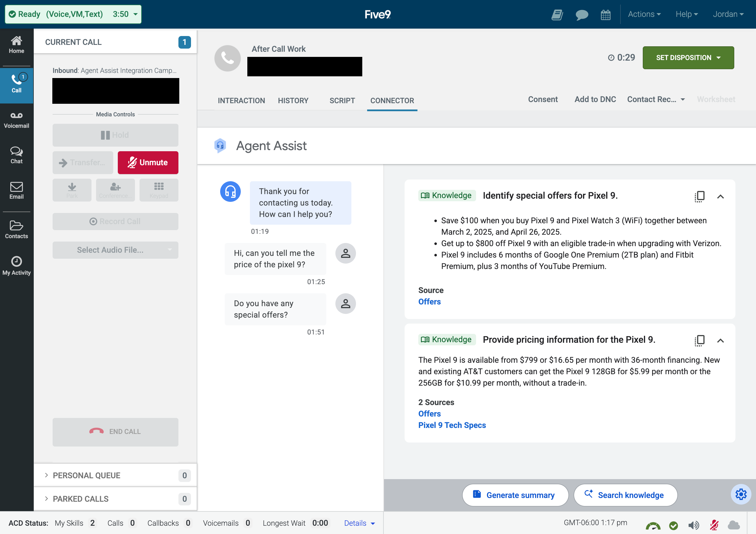
Task: Open Chat in the sidebar
Action: point(17,155)
